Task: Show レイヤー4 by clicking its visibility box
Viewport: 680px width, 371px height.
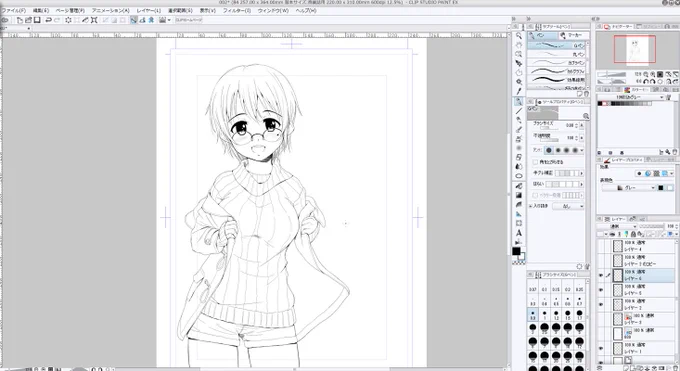Action: tap(601, 246)
